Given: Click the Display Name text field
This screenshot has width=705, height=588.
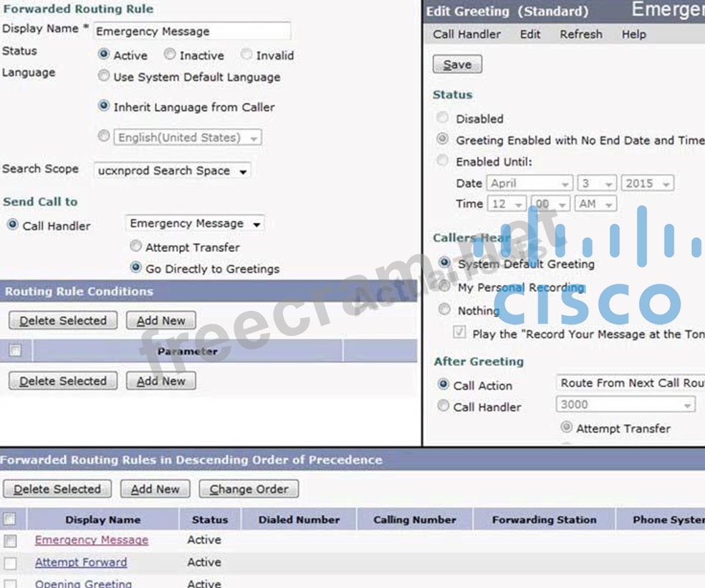Looking at the screenshot, I should click(x=192, y=32).
